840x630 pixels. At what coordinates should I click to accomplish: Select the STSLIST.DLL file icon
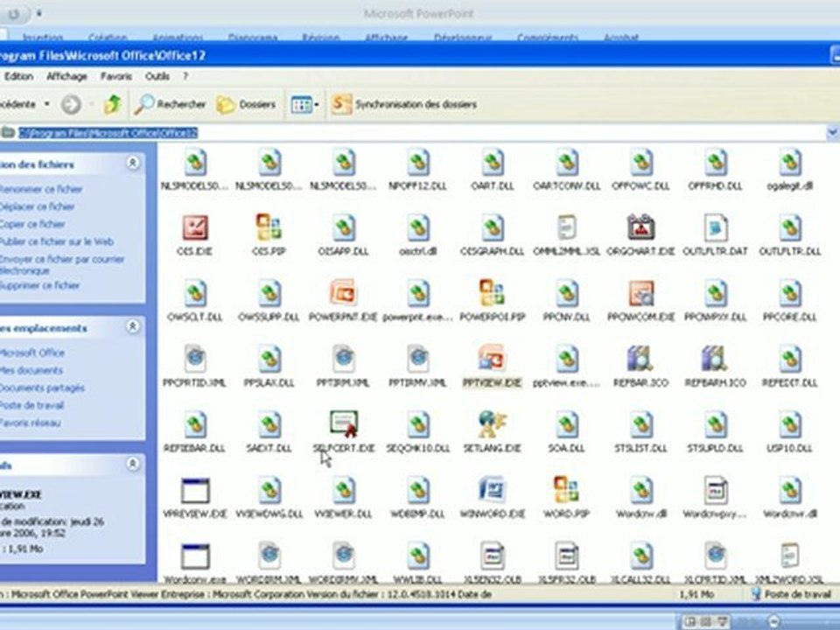coord(640,424)
